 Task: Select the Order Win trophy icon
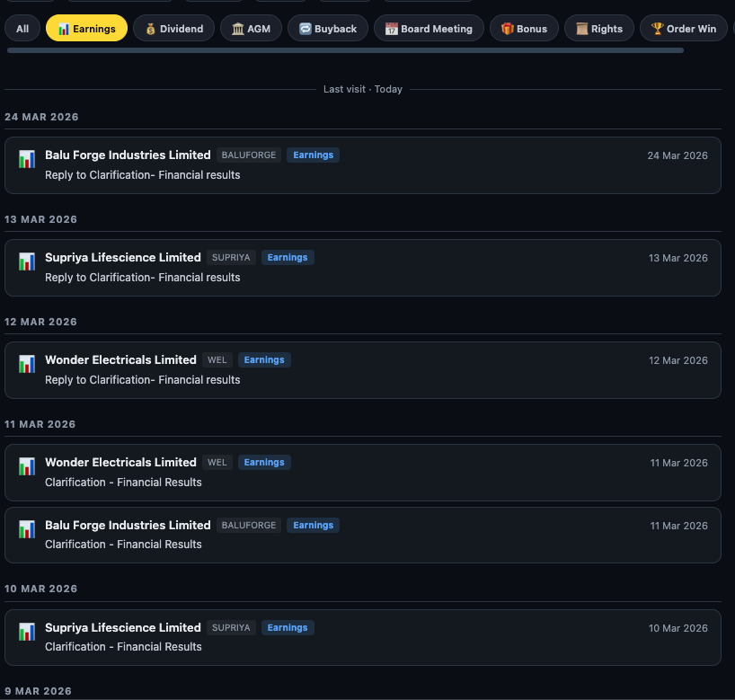point(658,28)
